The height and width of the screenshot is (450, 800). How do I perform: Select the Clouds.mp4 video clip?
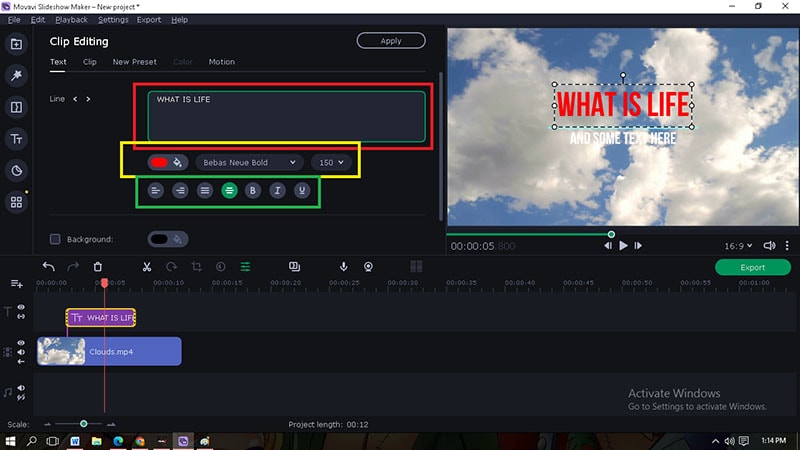pyautogui.click(x=109, y=351)
